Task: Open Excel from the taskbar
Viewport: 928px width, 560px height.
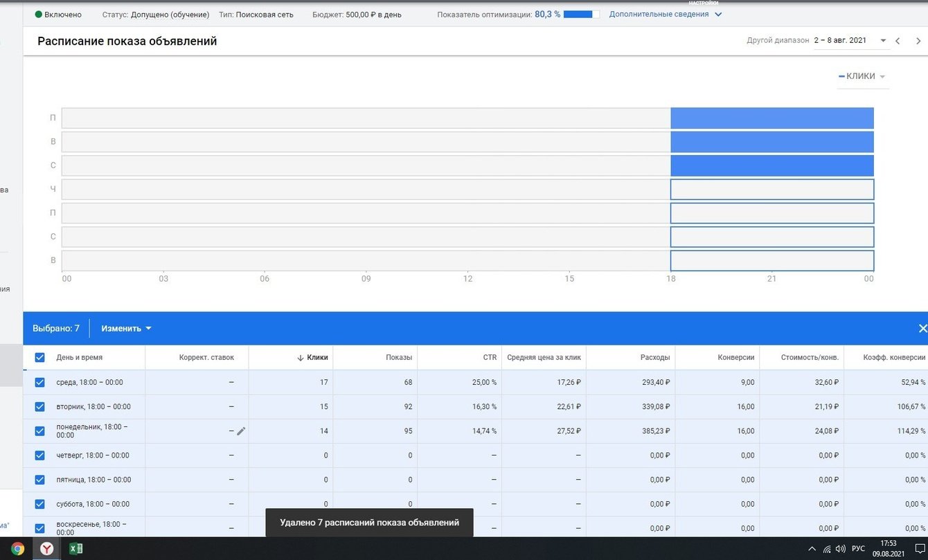Action: [x=75, y=549]
